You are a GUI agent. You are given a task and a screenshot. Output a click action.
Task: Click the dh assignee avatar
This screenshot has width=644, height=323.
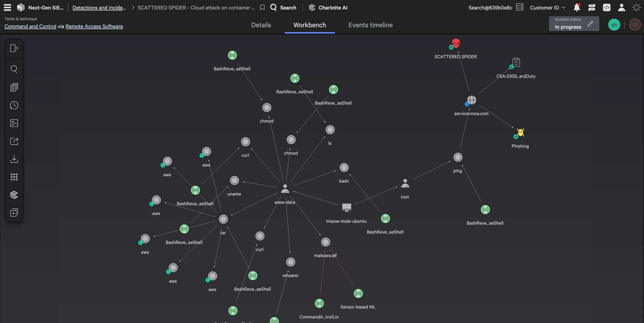click(x=614, y=25)
